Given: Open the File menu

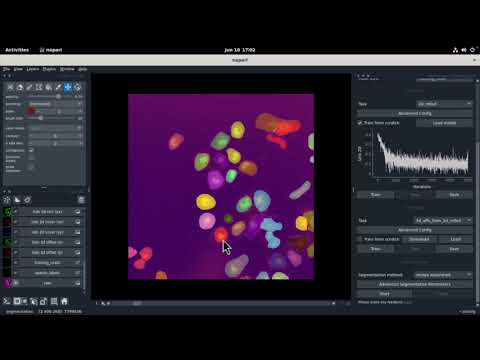Looking at the screenshot, I should pyautogui.click(x=7, y=69).
